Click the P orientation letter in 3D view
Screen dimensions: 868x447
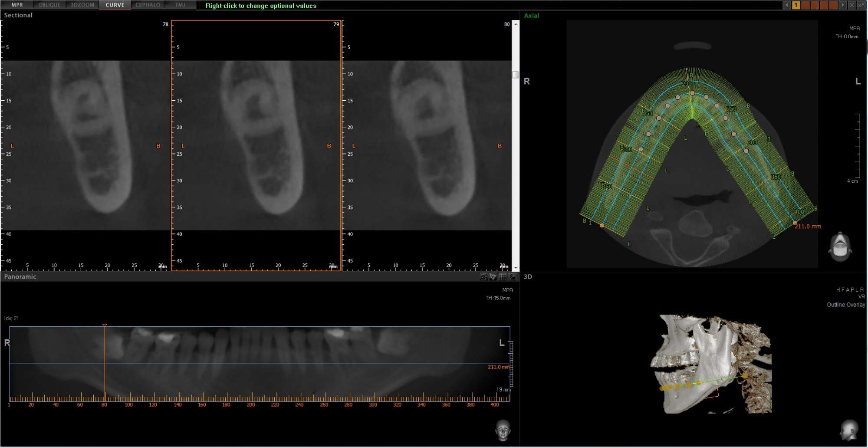point(852,289)
